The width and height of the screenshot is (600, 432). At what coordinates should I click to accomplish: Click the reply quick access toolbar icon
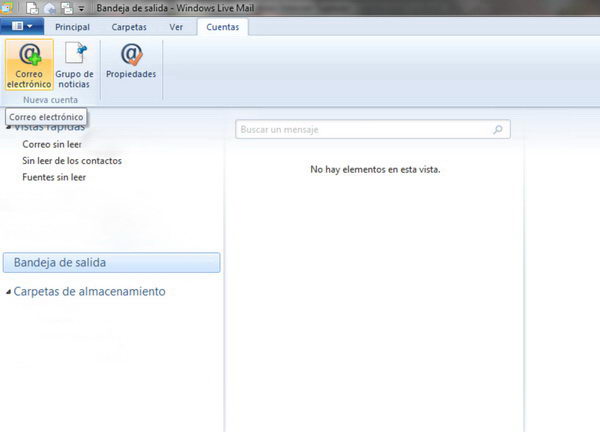[50, 8]
